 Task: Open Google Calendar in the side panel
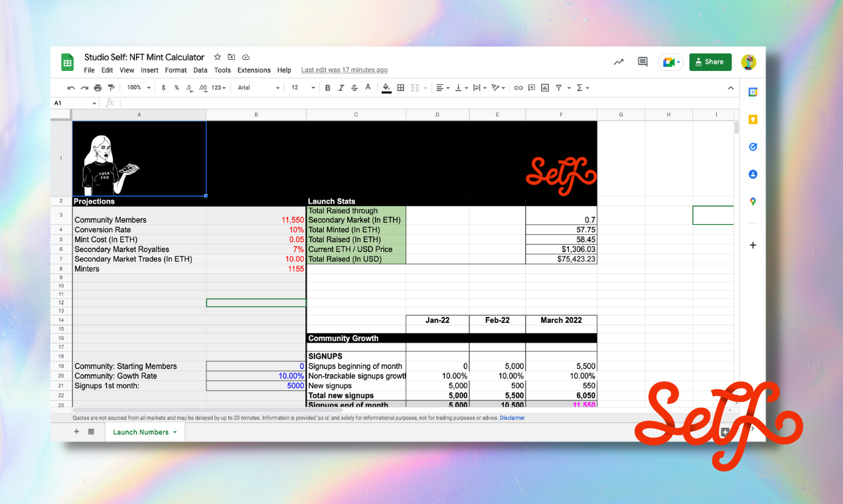click(753, 92)
